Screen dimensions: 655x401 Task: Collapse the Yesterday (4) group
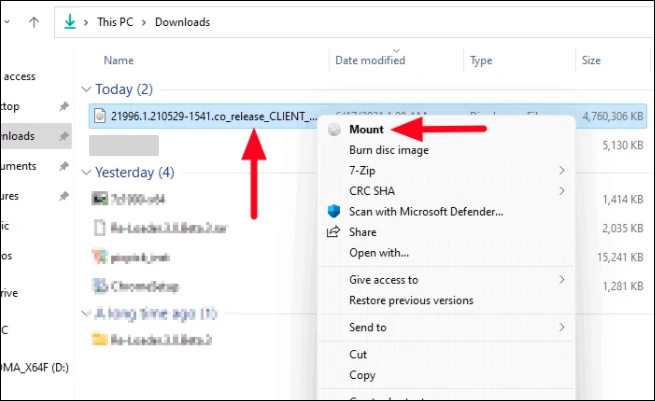pyautogui.click(x=88, y=171)
